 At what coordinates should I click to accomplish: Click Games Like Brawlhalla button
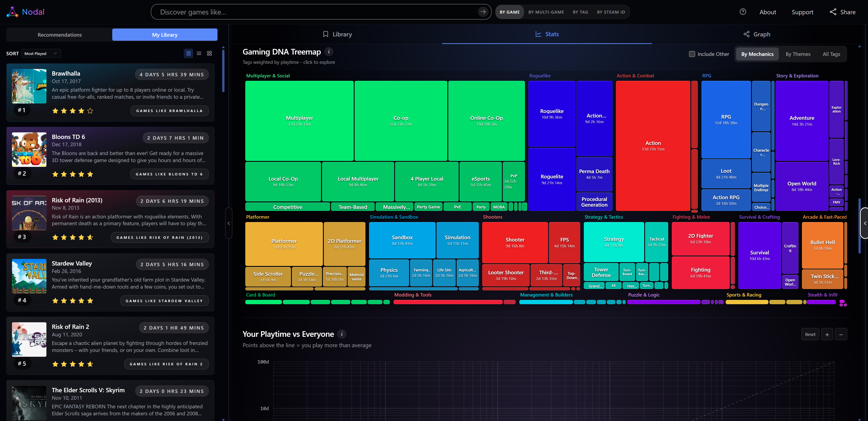point(169,110)
